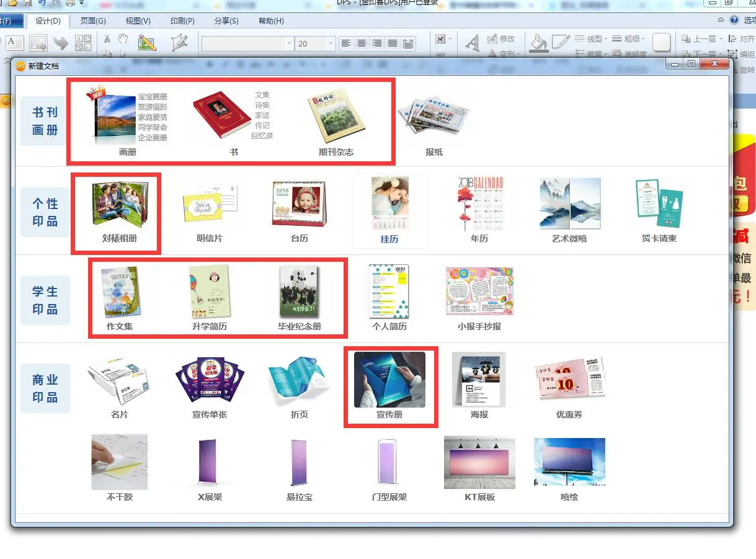
Task: Open the KT展板 display board template
Action: coord(479,468)
